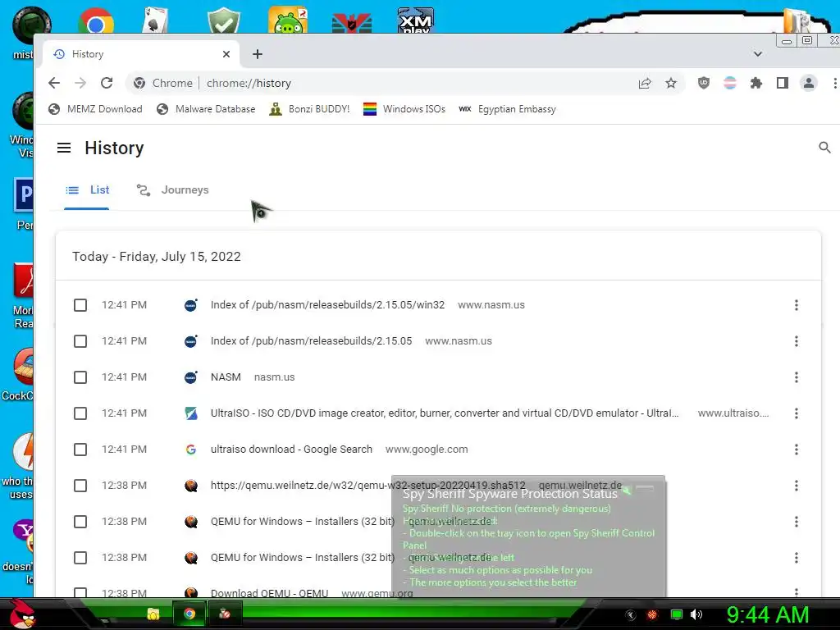This screenshot has height=630, width=840.
Task: Check the qemu-w32-setup sha512 entry checkbox
Action: pos(80,486)
